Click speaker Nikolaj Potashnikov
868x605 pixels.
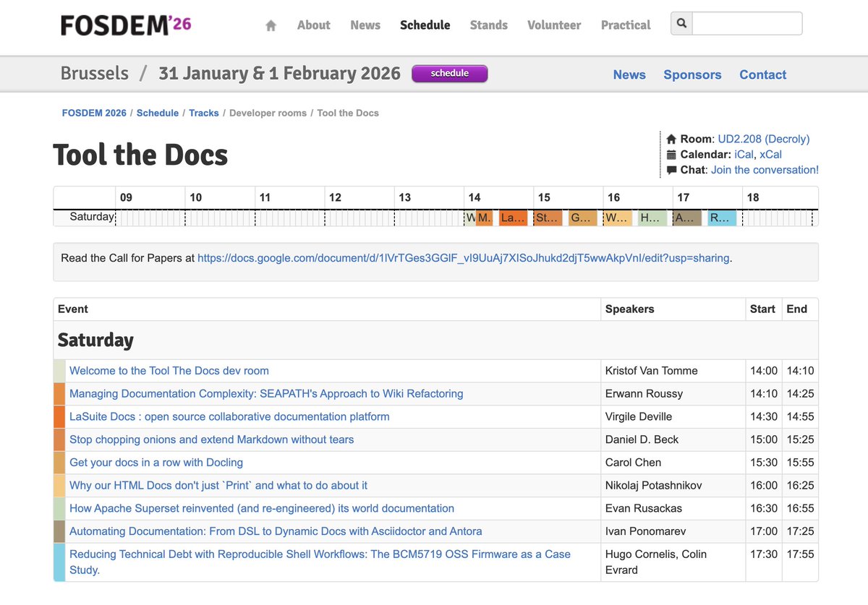click(x=654, y=486)
